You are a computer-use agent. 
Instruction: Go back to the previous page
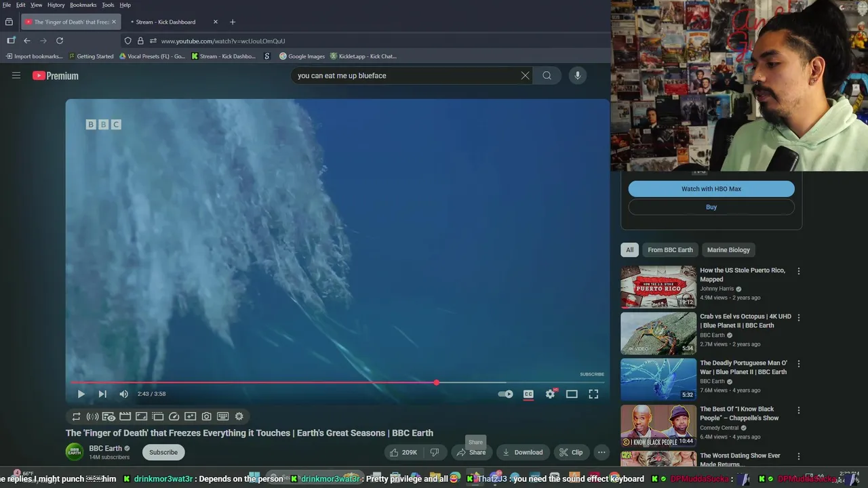click(x=27, y=41)
